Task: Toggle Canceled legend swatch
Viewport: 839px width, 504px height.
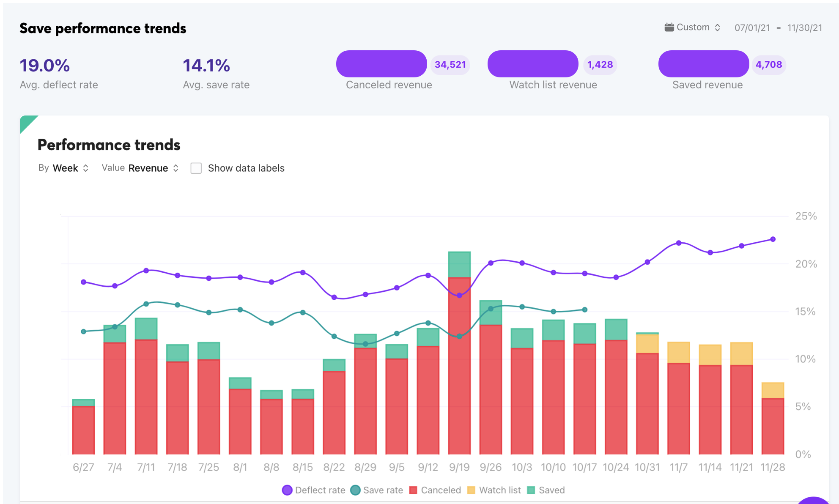Action: pos(414,490)
